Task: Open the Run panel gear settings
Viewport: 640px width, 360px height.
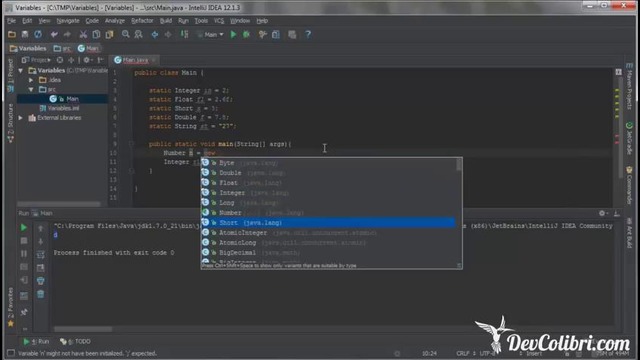Action: (x=603, y=213)
